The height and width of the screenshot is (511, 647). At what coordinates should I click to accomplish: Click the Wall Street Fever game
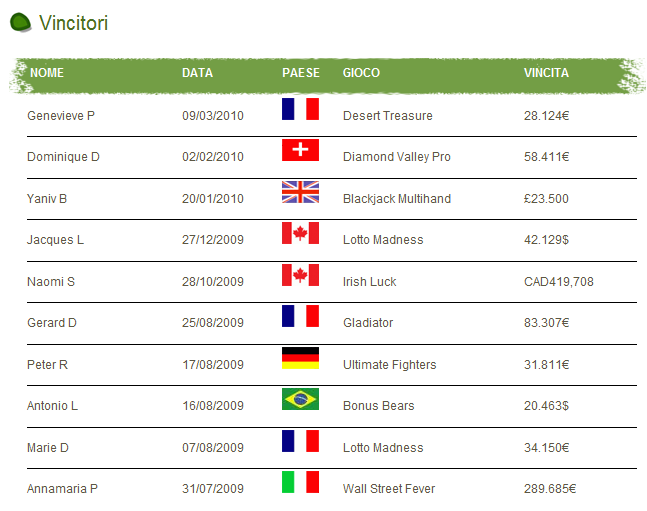pos(389,489)
